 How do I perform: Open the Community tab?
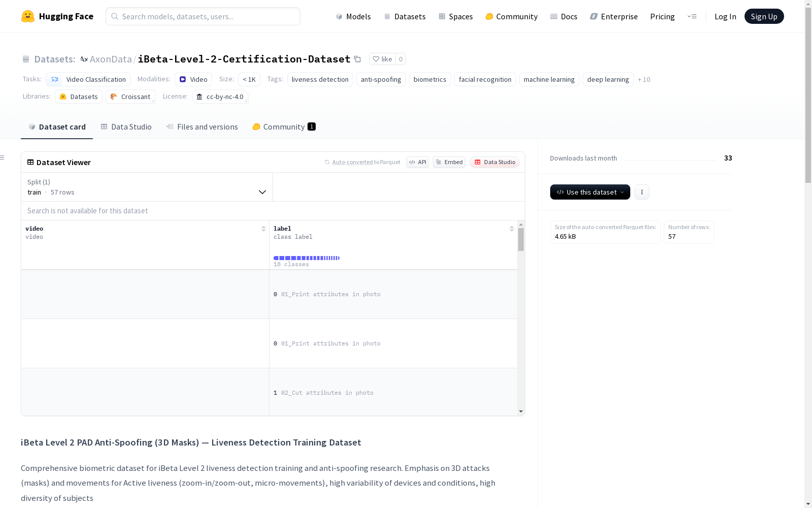pos(284,127)
